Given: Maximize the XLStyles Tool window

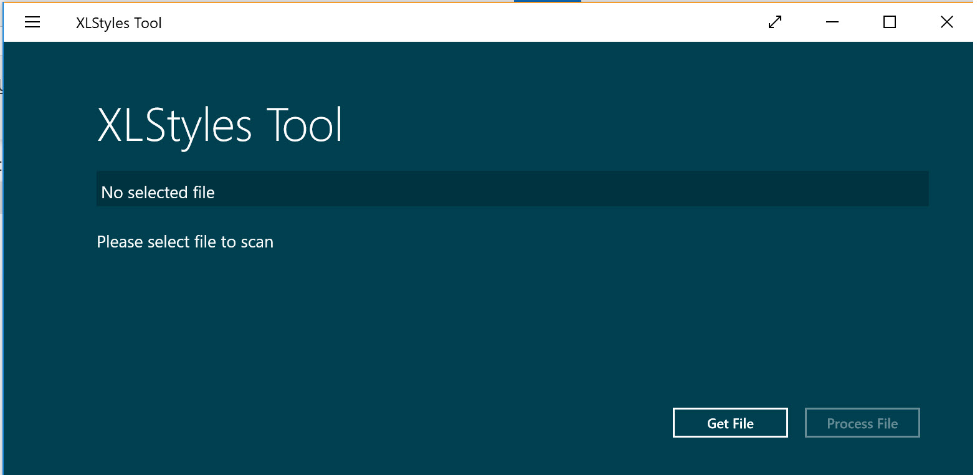Looking at the screenshot, I should 890,22.
